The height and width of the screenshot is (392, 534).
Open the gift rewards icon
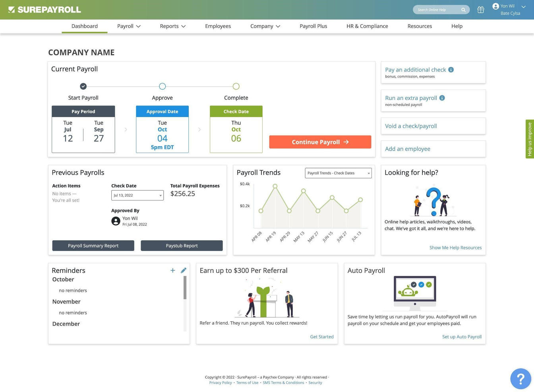coord(481,10)
